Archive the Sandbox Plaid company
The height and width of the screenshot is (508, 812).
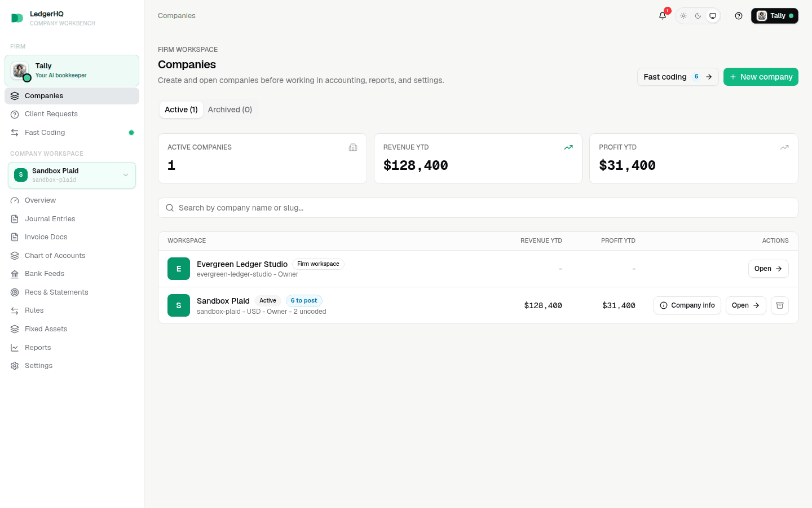click(x=780, y=305)
